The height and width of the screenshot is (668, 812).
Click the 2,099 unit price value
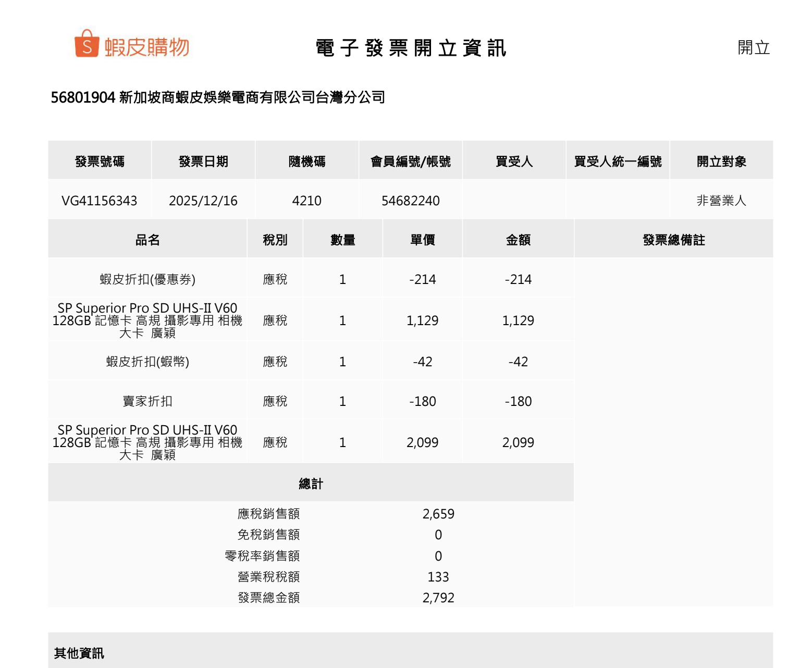(422, 442)
